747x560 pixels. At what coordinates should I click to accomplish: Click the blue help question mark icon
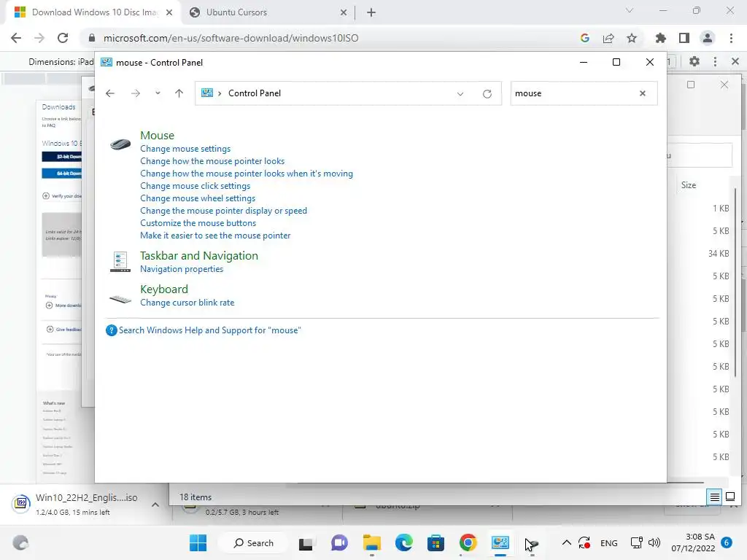tap(111, 330)
